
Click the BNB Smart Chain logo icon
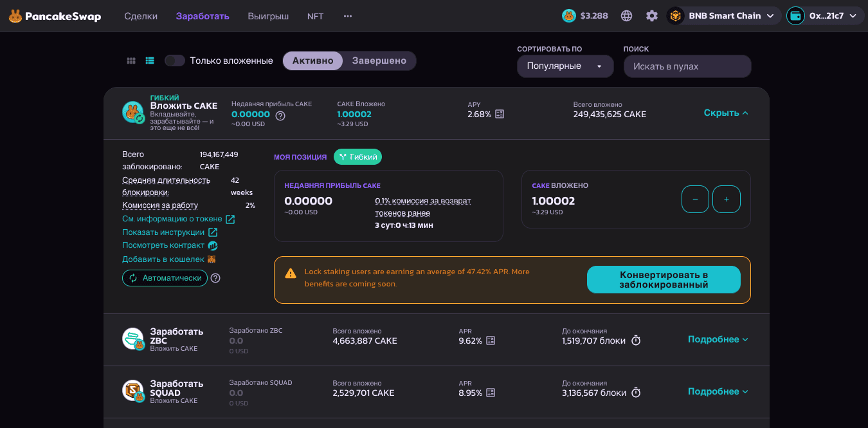click(676, 16)
